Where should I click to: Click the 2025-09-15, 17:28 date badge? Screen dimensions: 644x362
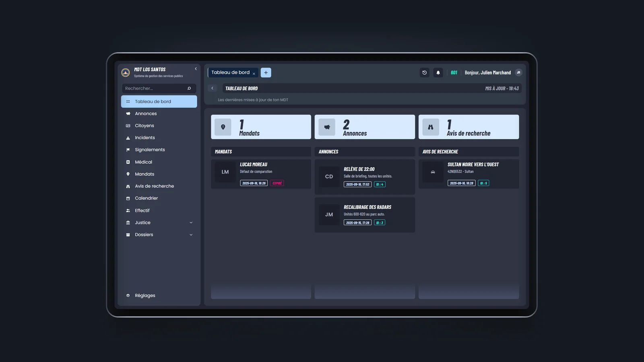(x=357, y=222)
